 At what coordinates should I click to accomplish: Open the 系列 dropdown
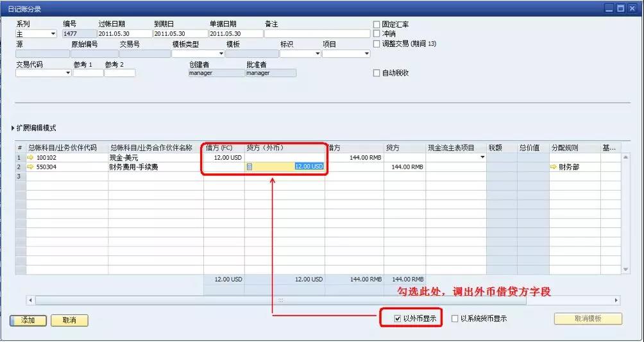(x=53, y=34)
